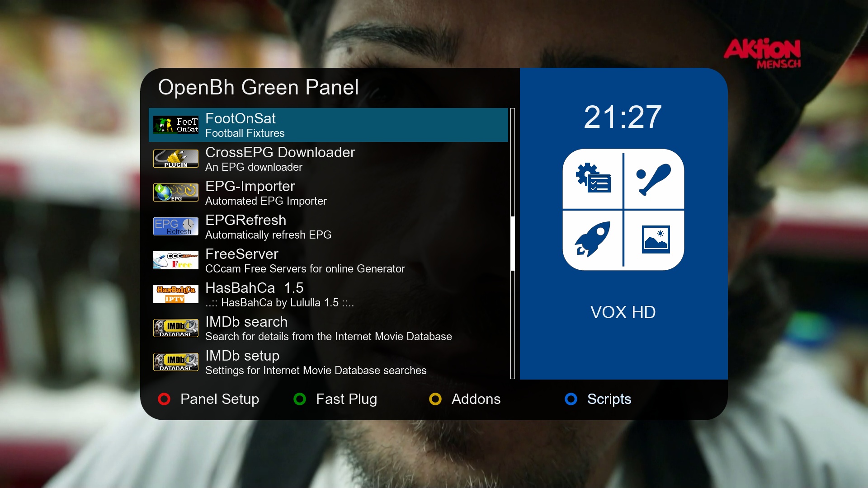Click the rocket icon in the blue panel
Screen dimensions: 868x488
592,239
